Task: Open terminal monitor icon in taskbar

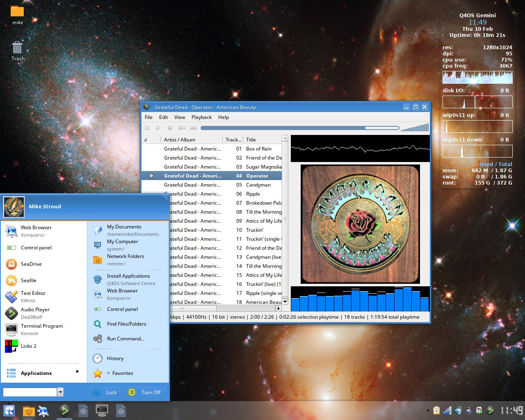Action: click(102, 411)
